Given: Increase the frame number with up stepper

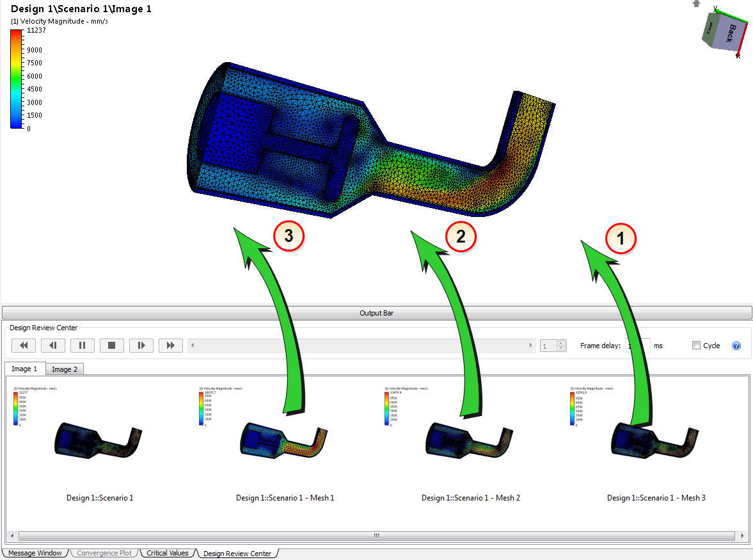Looking at the screenshot, I should click(x=561, y=343).
